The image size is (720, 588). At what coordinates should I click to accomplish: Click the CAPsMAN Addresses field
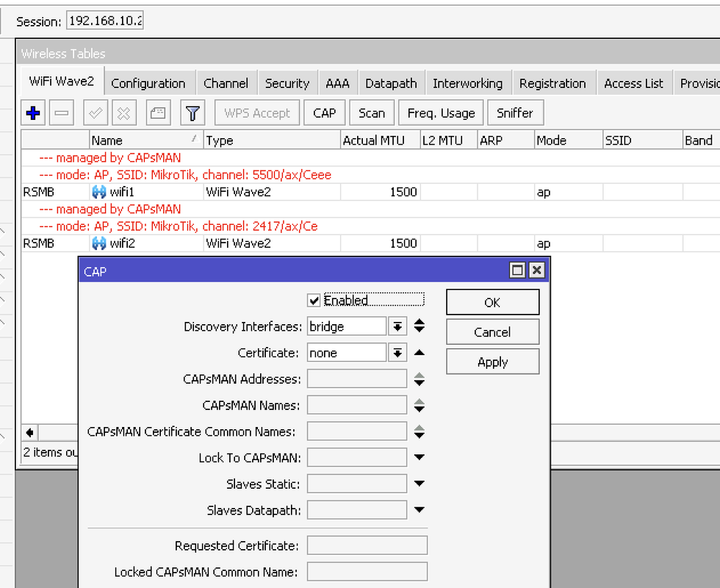click(x=357, y=379)
